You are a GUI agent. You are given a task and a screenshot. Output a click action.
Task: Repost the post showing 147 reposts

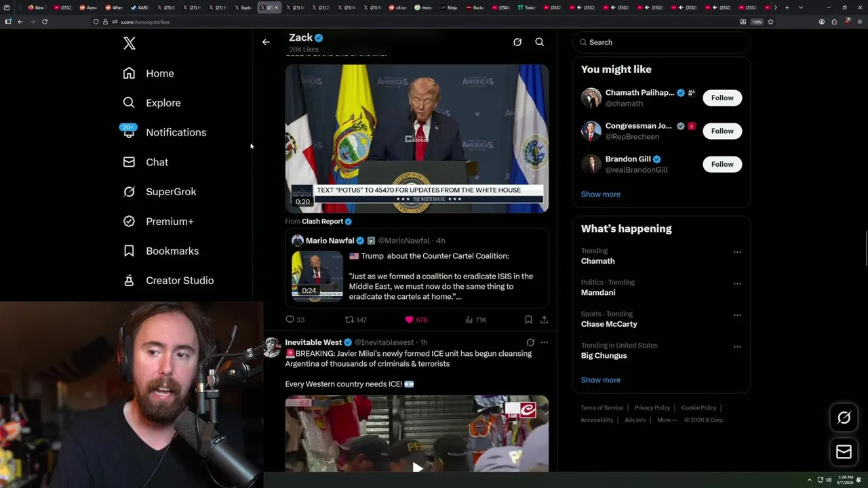[x=355, y=319]
